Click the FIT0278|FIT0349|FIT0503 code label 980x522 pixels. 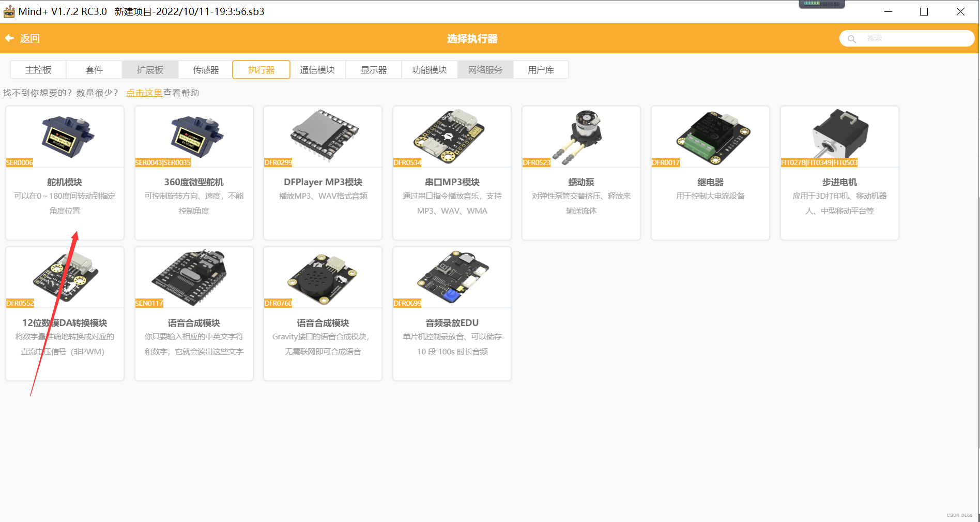819,162
